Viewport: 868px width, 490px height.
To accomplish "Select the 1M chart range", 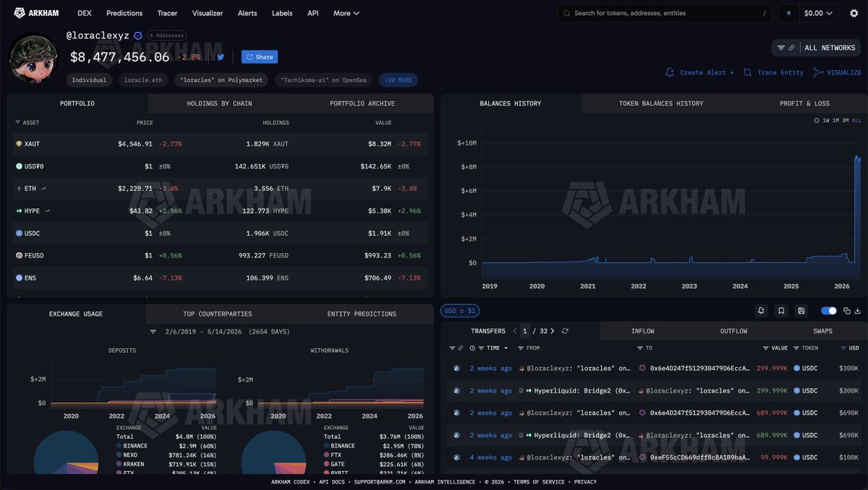I will tap(835, 121).
